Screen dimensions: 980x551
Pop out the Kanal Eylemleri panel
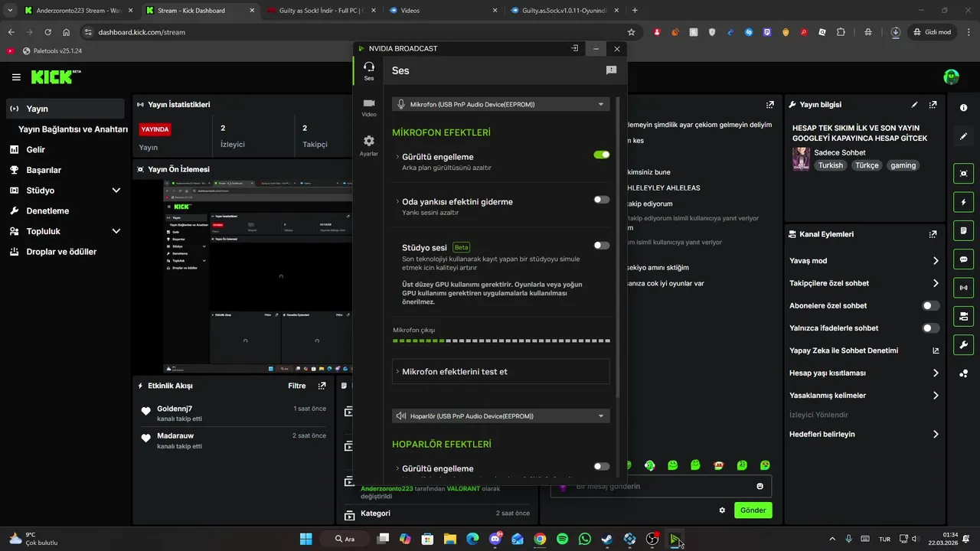933,234
